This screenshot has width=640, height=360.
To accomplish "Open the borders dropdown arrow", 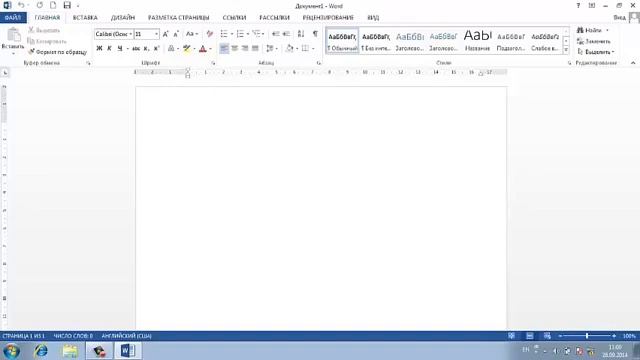I will [313, 49].
